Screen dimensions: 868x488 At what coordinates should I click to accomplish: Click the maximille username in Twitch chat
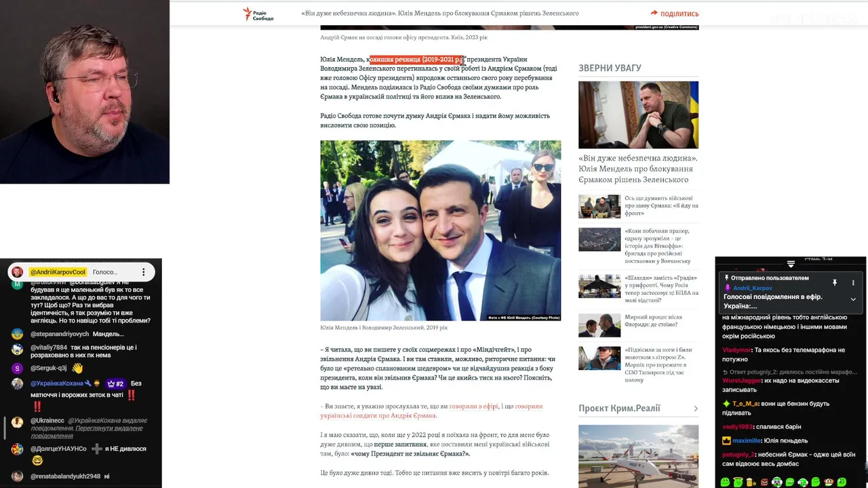[x=747, y=441]
